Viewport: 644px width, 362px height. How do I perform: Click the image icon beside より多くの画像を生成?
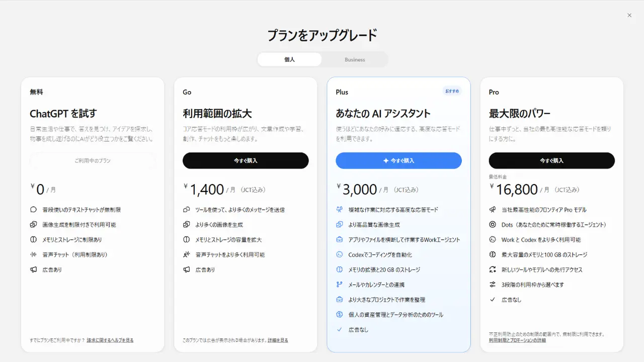click(187, 225)
